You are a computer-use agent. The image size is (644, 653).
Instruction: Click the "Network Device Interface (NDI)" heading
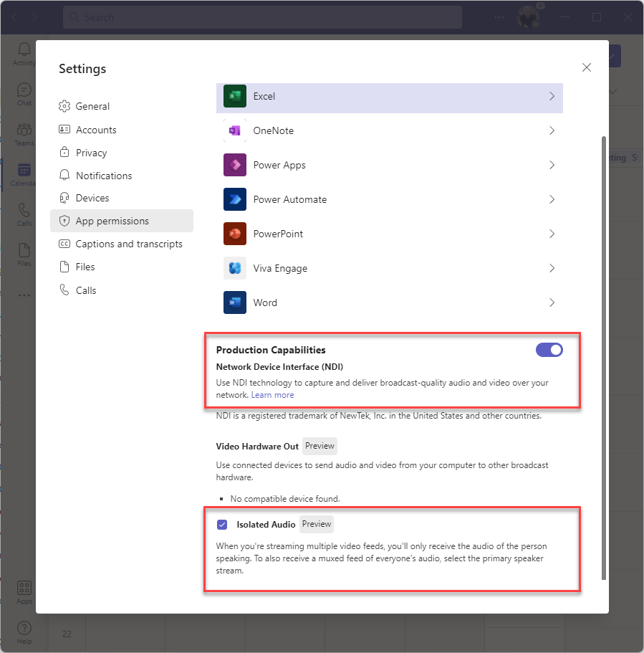click(x=280, y=367)
